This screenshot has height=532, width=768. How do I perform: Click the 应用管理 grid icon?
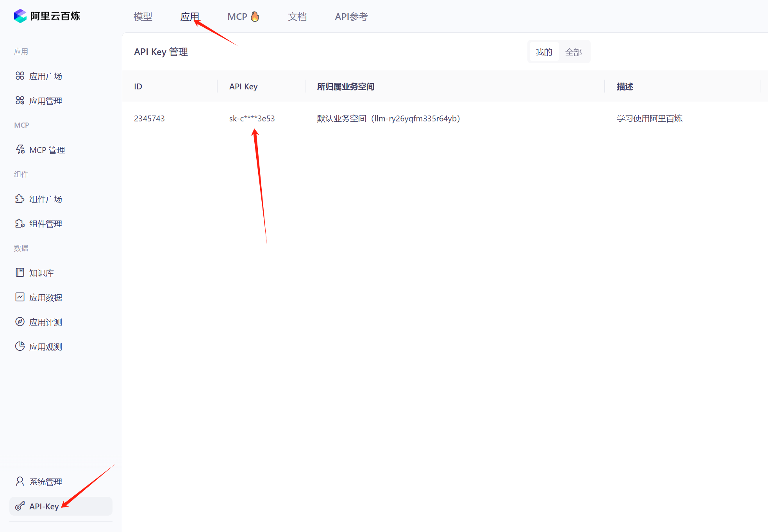[20, 100]
